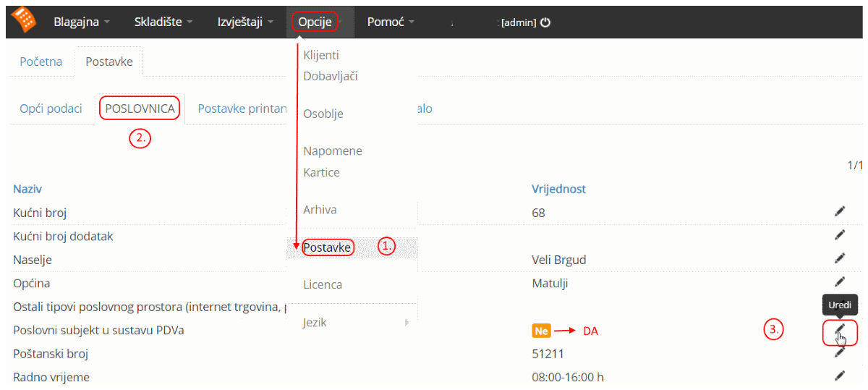Select Kartice from the Opcije menu
This screenshot has height=390, width=868.
coord(321,173)
